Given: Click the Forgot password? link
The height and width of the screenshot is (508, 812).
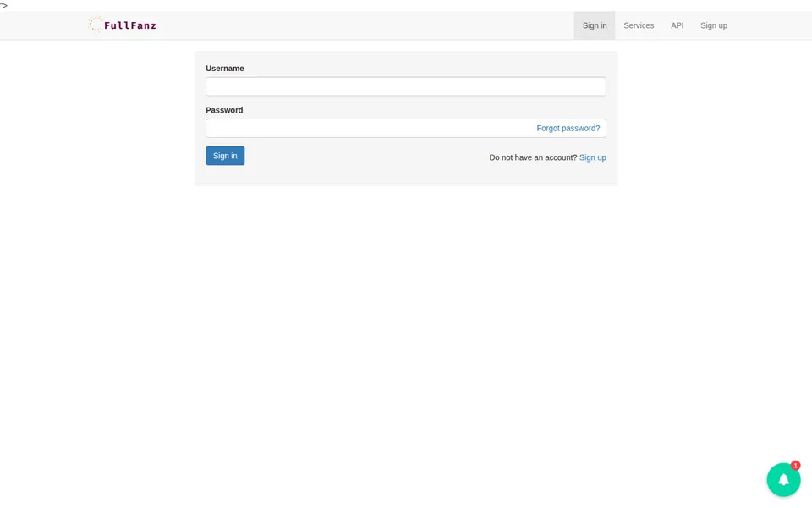Looking at the screenshot, I should pyautogui.click(x=568, y=128).
